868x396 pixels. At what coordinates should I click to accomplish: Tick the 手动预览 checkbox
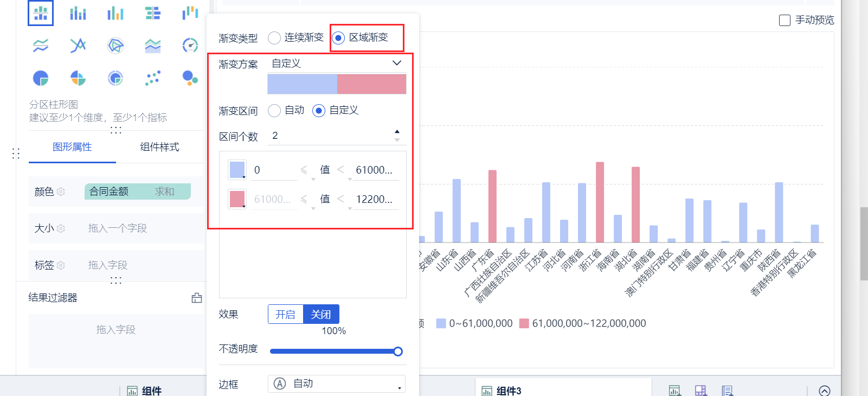[x=785, y=20]
